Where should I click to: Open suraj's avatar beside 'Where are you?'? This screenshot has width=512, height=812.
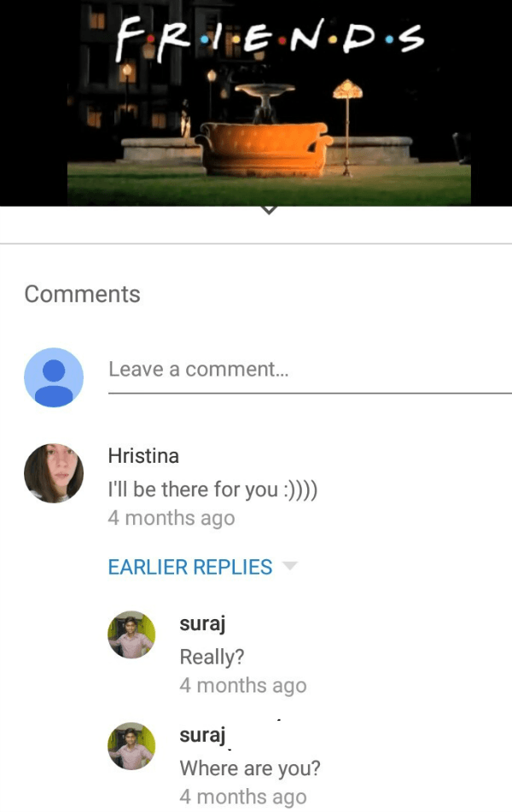tap(131, 745)
